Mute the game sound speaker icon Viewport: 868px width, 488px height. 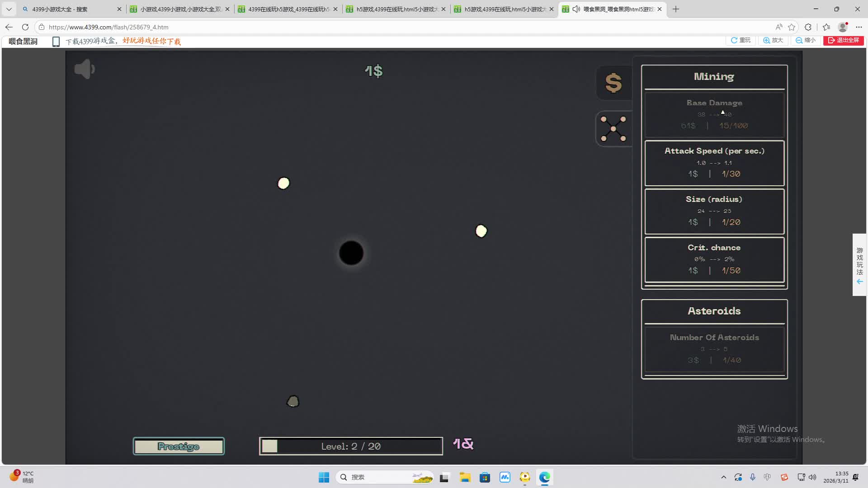click(85, 69)
